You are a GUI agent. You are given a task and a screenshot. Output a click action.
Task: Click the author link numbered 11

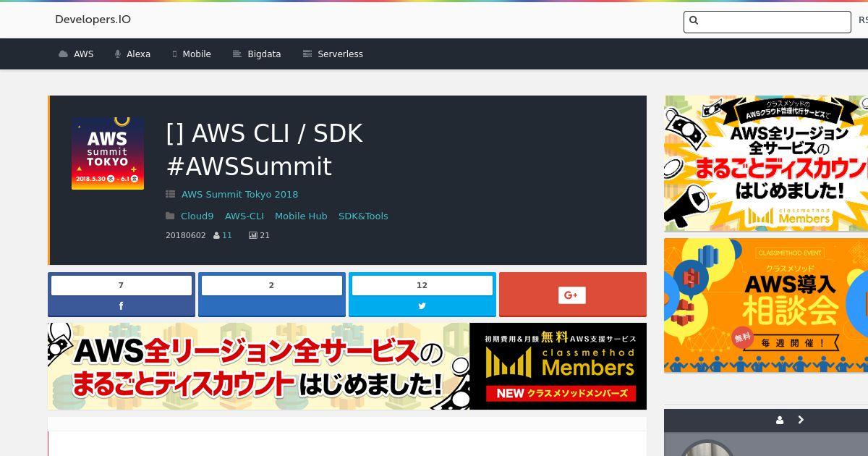pos(227,235)
